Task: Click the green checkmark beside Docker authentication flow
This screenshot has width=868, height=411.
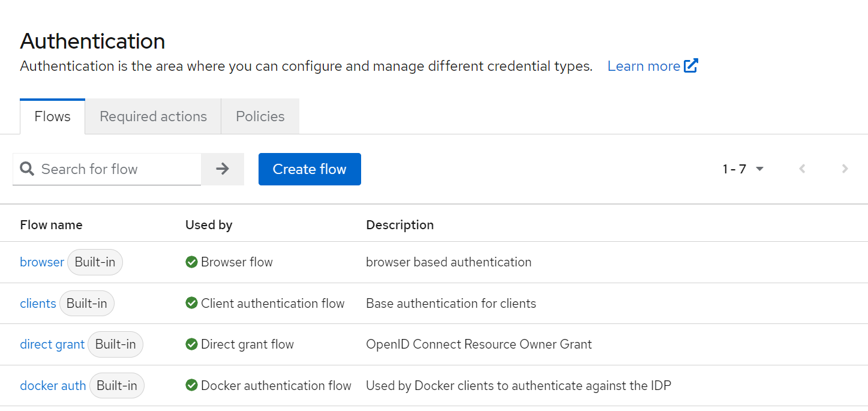Action: (191, 385)
